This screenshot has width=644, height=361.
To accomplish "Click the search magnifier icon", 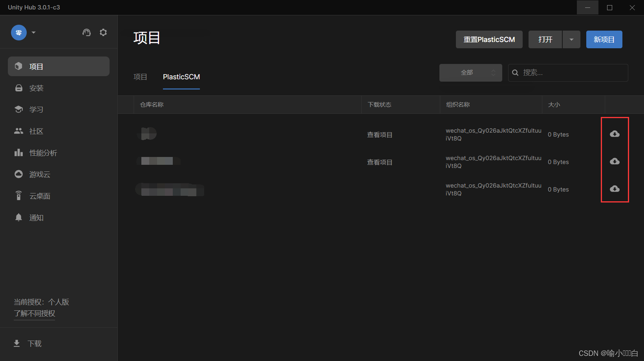I will (515, 73).
